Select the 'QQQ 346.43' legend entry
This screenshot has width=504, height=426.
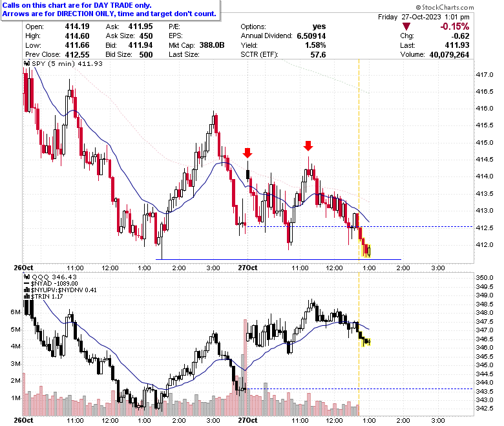54,277
